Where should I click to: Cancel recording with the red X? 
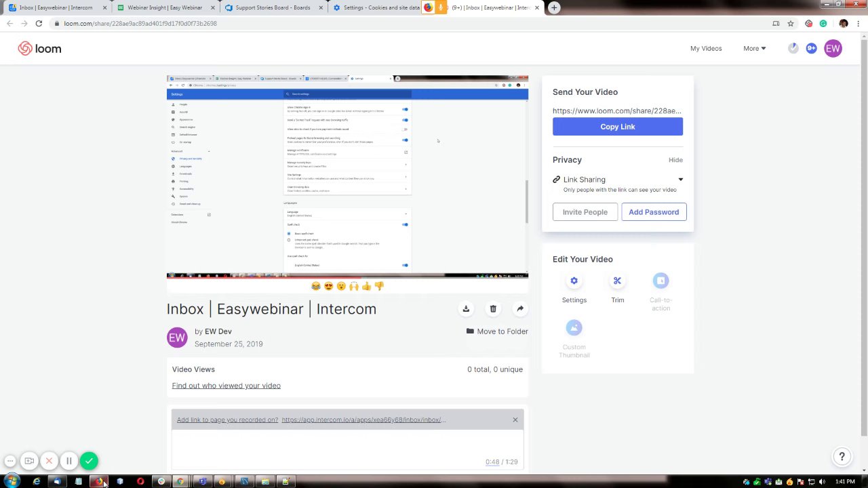coord(49,461)
